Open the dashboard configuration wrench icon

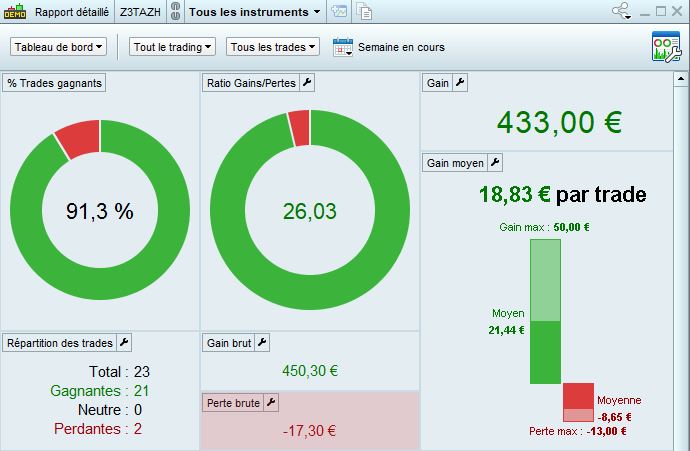(666, 46)
